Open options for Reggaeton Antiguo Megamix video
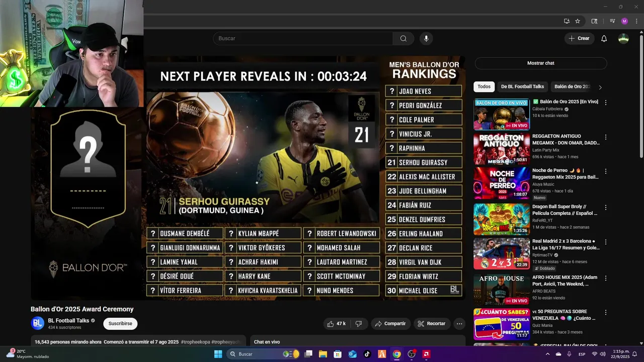This screenshot has width=644, height=362. pyautogui.click(x=606, y=137)
